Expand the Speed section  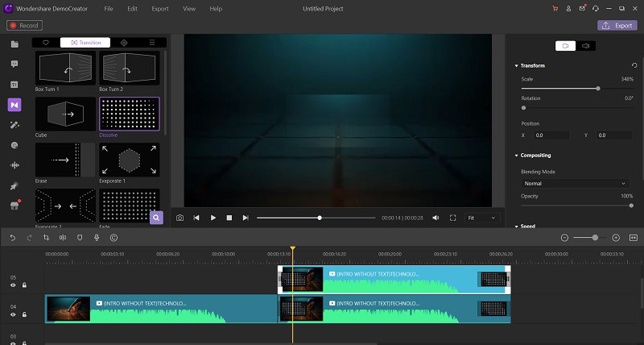pos(517,227)
